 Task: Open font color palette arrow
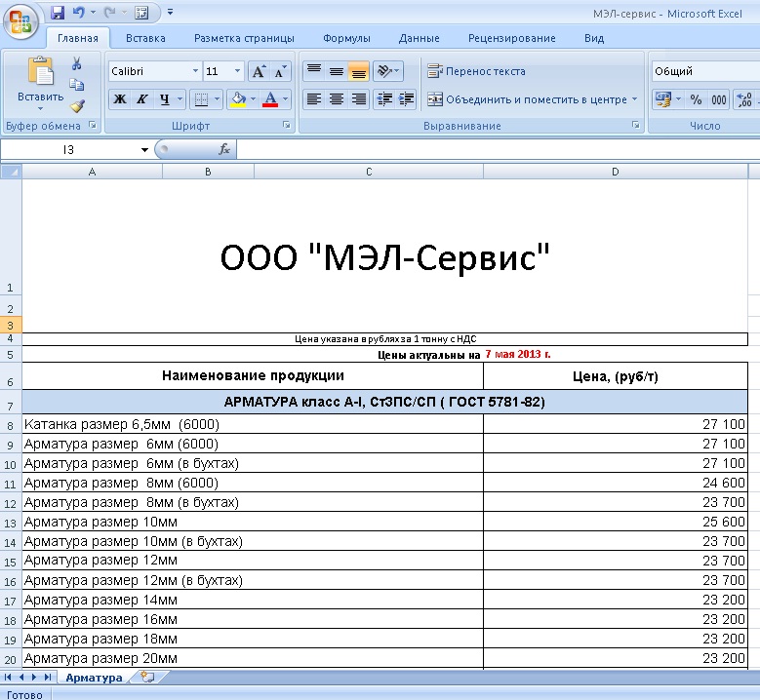click(x=286, y=99)
